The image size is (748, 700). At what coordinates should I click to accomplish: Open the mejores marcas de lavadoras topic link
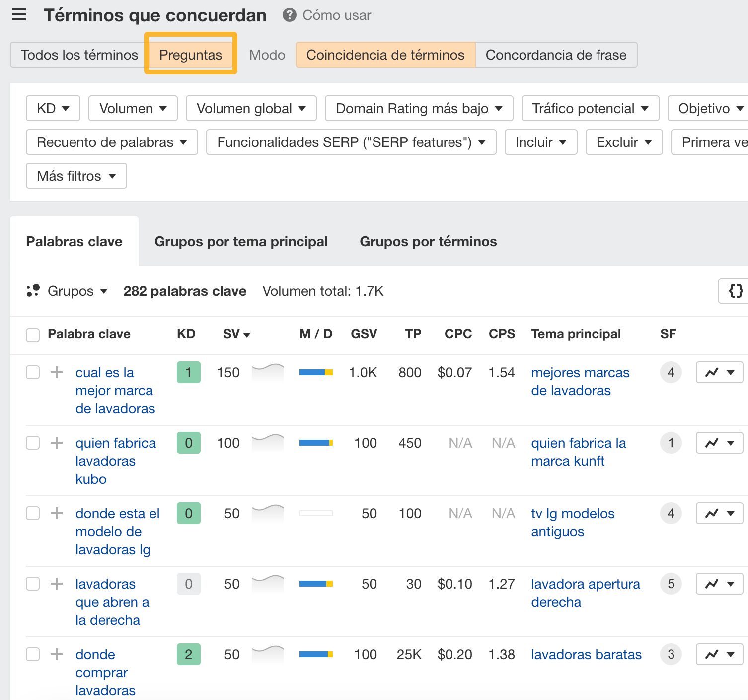(x=580, y=381)
